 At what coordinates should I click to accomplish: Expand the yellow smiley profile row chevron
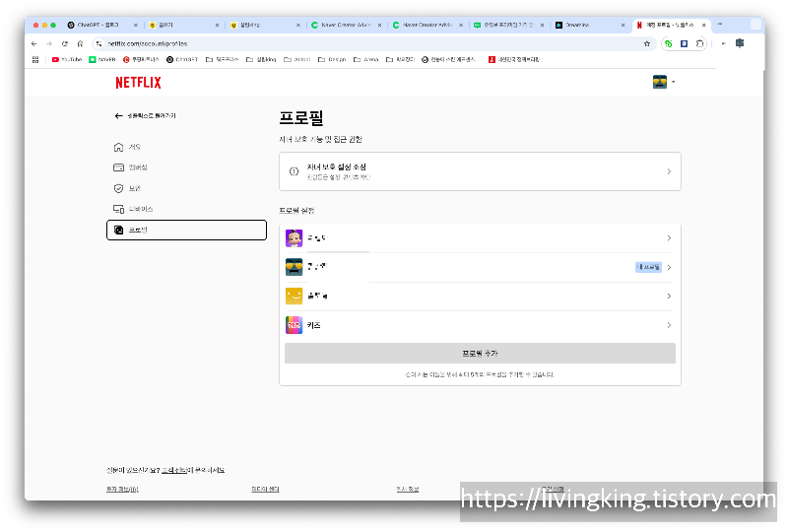click(x=669, y=297)
